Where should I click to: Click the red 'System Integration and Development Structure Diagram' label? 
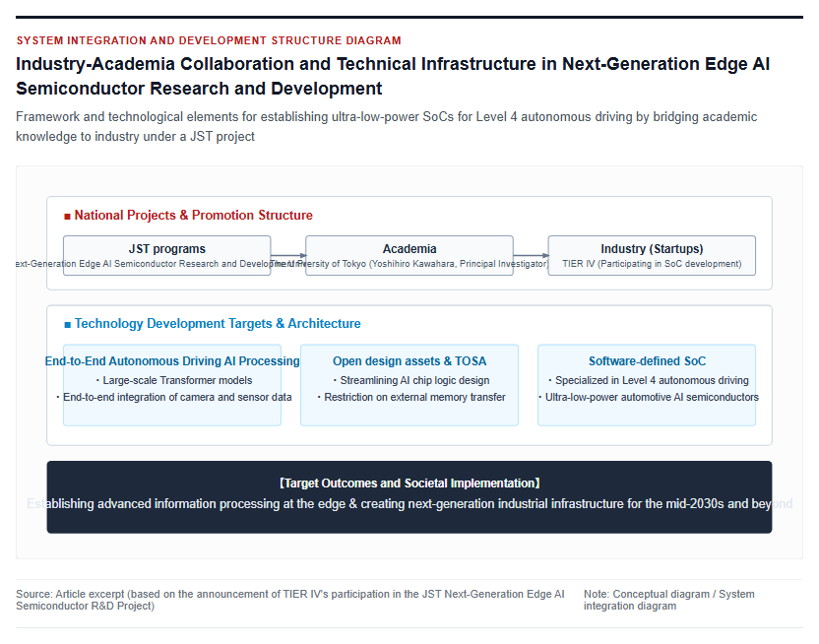tap(209, 40)
